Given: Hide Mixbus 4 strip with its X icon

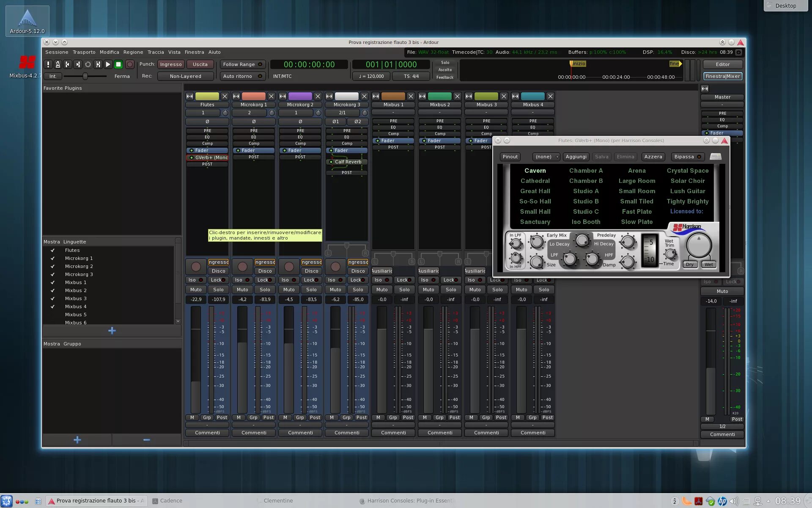Looking at the screenshot, I should [551, 97].
